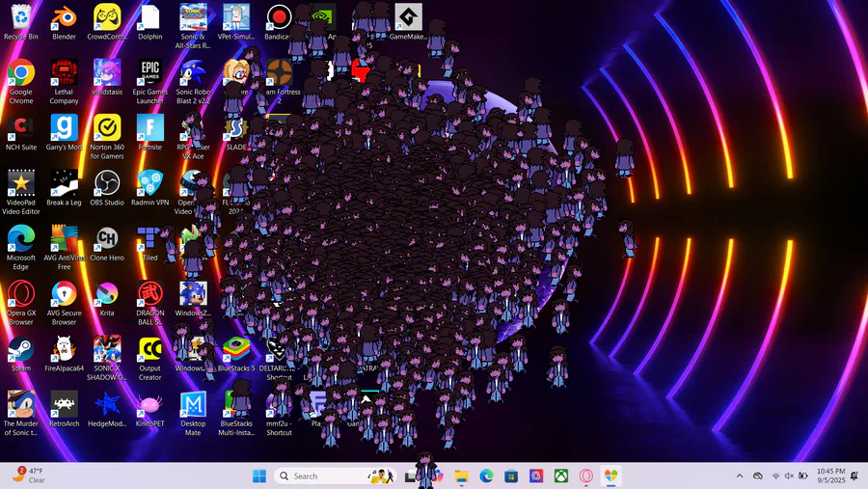Launch FireAlpaca64 desktop shortcut
Screen dimensions: 868x489
point(65,353)
